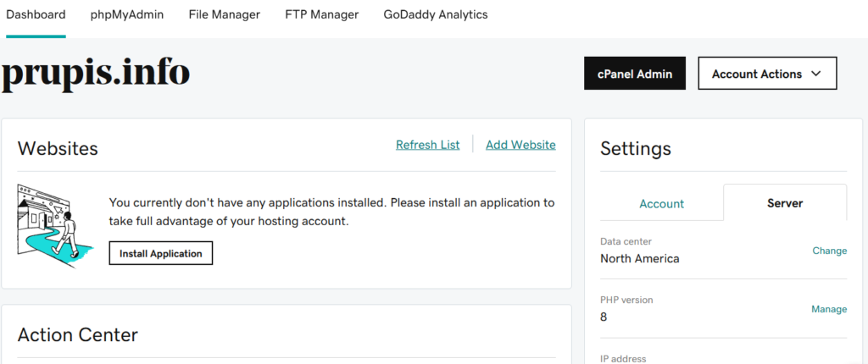Click the PHP version label

626,300
